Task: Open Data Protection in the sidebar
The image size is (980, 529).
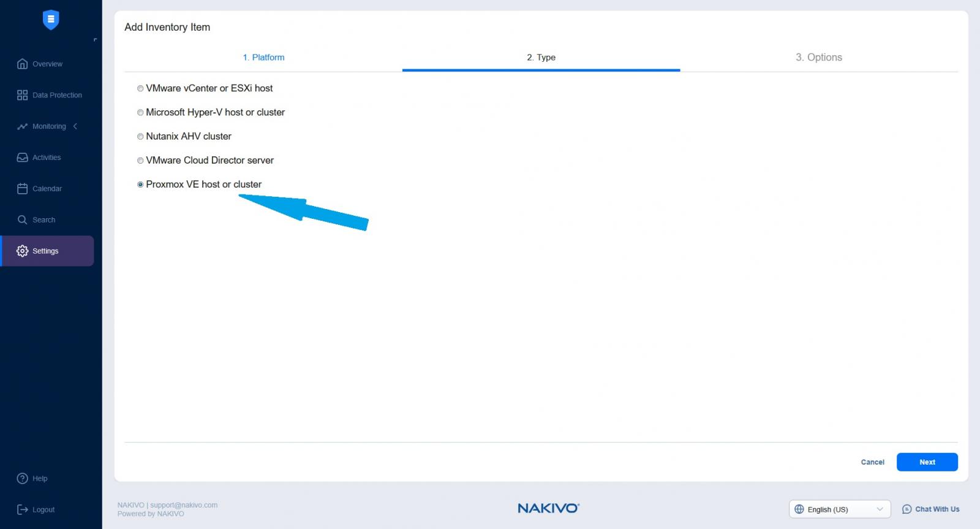Action: (57, 95)
